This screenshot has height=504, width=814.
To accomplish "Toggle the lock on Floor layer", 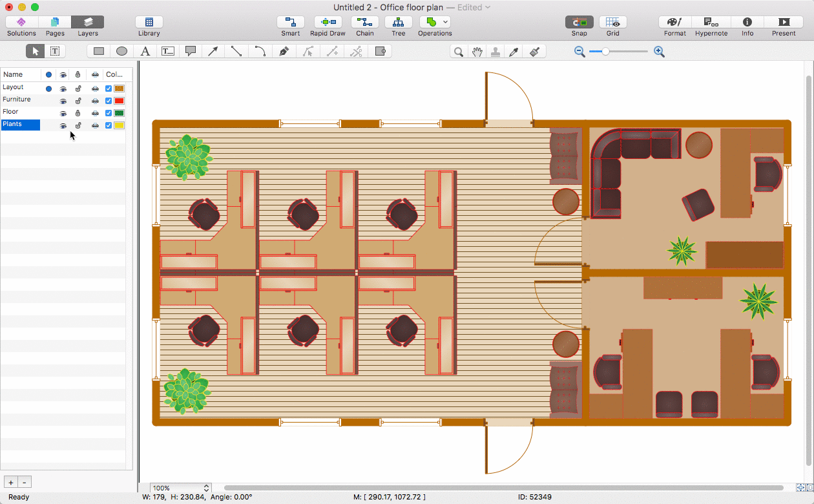I will tap(78, 113).
